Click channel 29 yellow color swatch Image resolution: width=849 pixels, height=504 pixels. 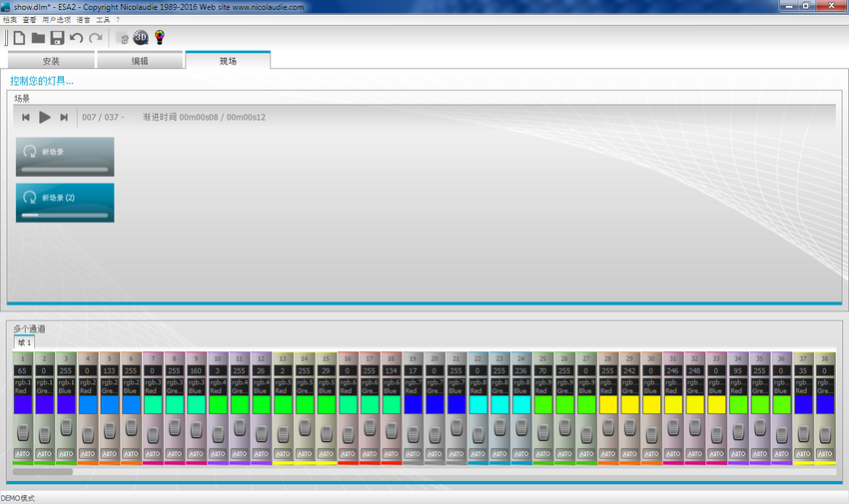click(629, 405)
